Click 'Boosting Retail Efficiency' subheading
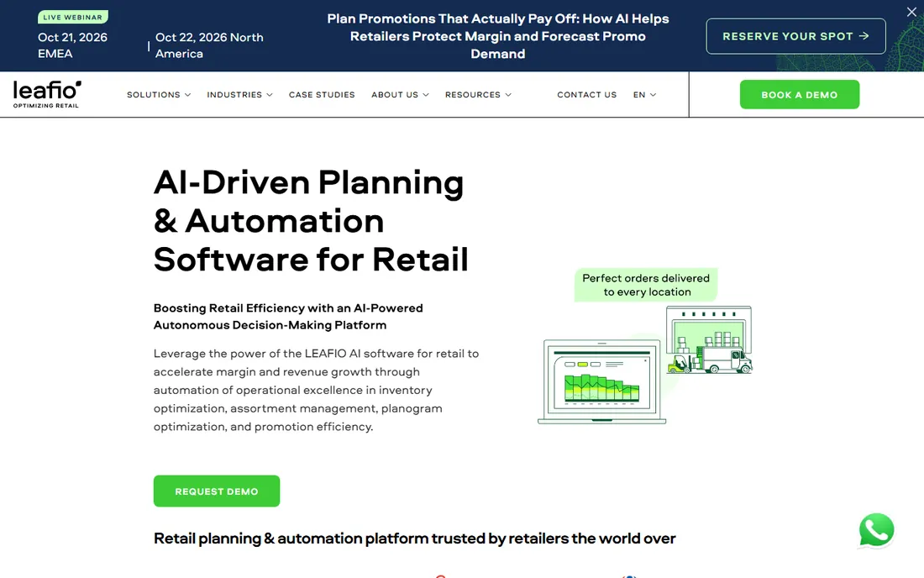 pyautogui.click(x=288, y=317)
